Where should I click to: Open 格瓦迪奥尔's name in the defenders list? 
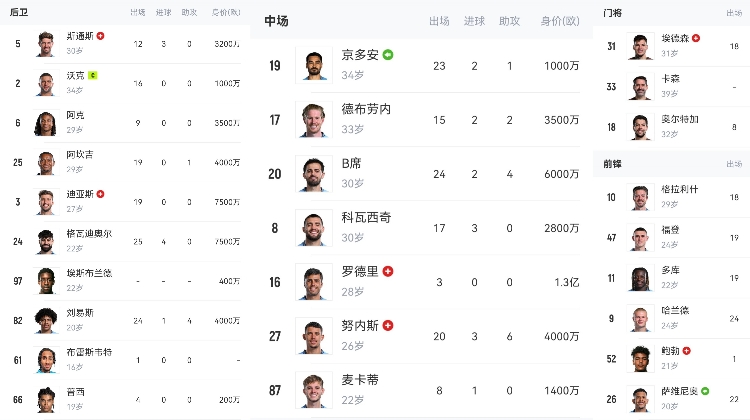point(88,234)
